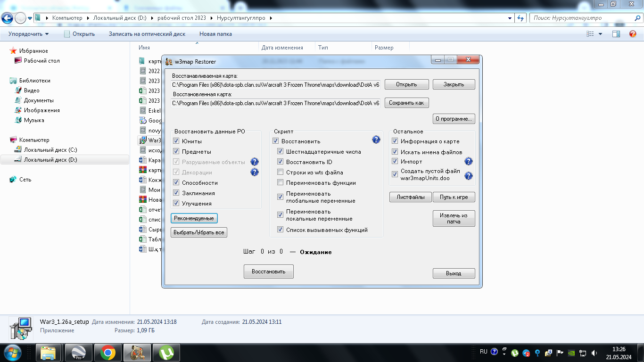Select War3 setup file icon in list

(142, 140)
